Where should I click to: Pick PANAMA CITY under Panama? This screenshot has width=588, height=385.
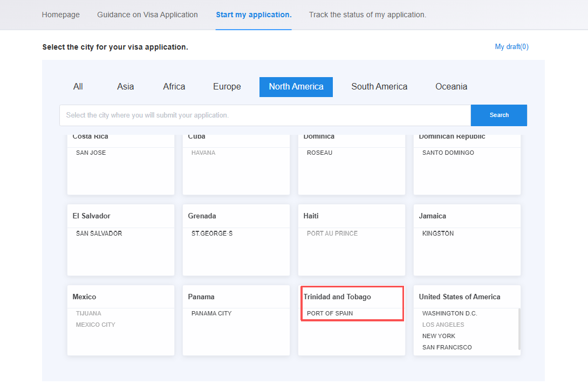(x=211, y=313)
